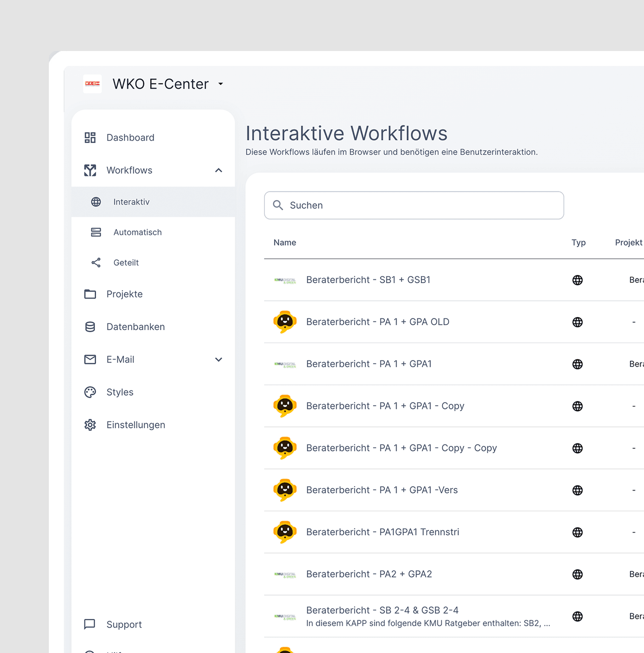Click the Dashboard grid icon
This screenshot has height=653, width=644.
point(90,137)
